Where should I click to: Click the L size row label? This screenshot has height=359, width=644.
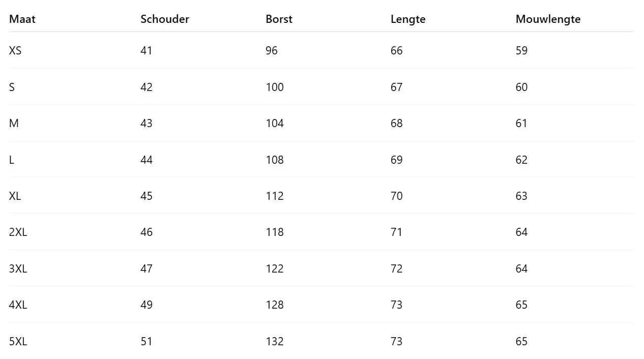(12, 160)
